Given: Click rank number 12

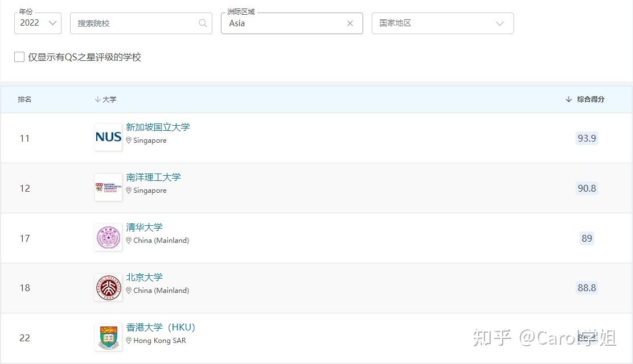Looking at the screenshot, I should 24,188.
